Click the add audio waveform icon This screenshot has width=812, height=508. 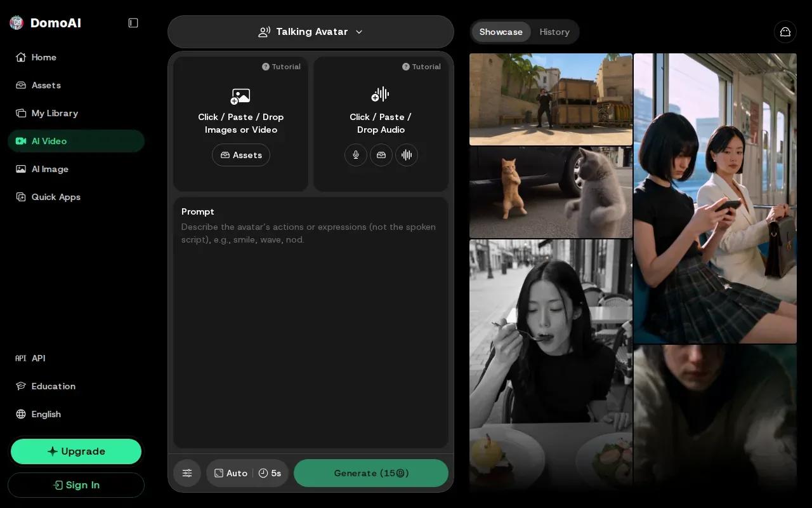pos(380,95)
